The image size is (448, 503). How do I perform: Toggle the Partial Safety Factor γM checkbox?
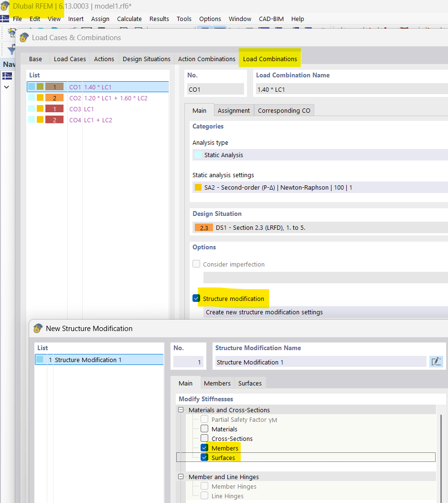click(x=204, y=419)
